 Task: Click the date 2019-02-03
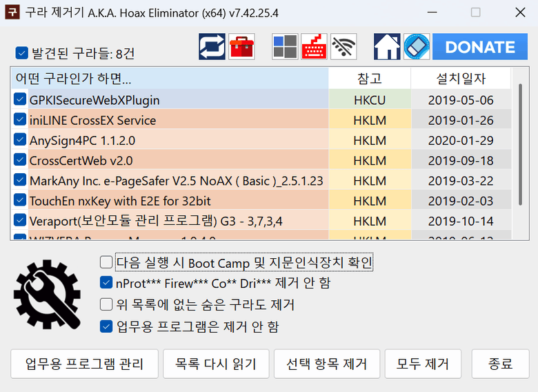(461, 201)
